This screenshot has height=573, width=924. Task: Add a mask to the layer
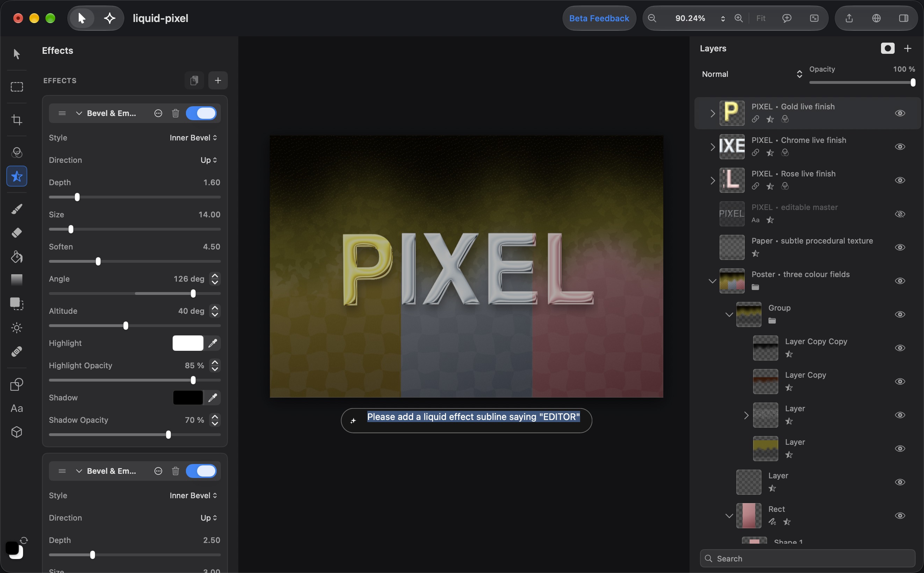coord(888,48)
